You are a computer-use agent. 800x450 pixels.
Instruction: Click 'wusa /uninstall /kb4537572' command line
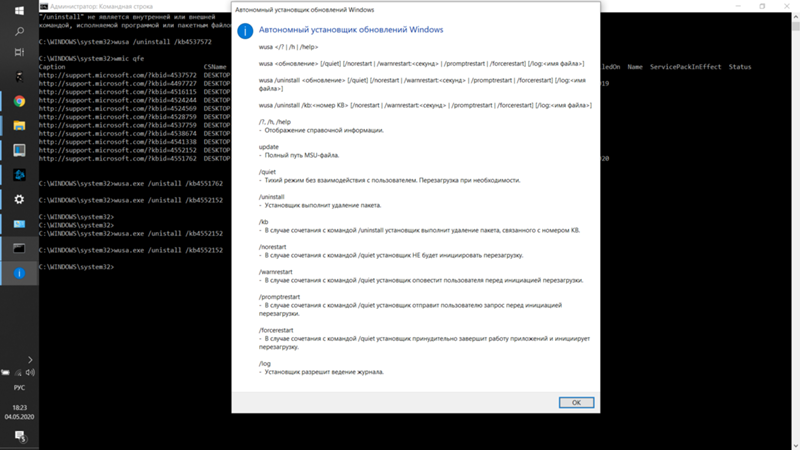(125, 42)
